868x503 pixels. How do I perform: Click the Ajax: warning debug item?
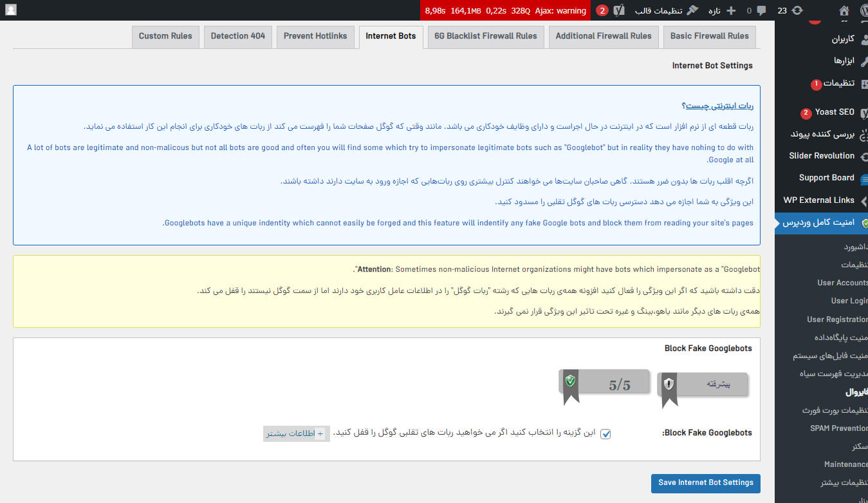tap(560, 10)
